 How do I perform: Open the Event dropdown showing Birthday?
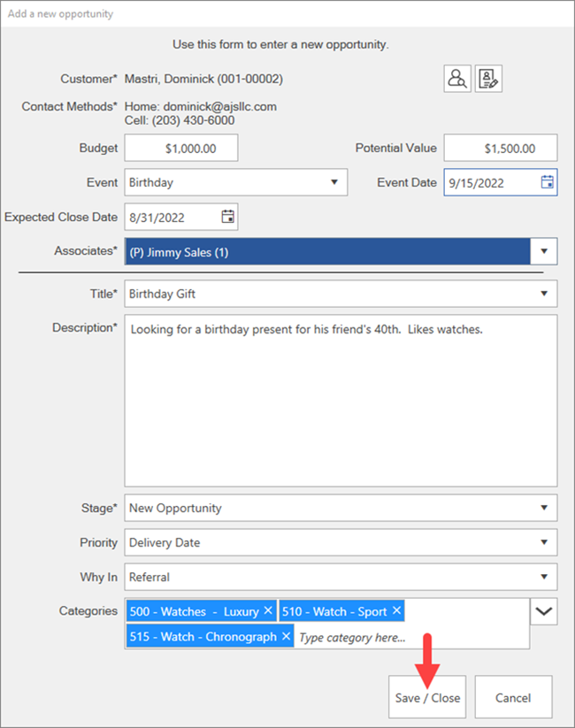333,182
